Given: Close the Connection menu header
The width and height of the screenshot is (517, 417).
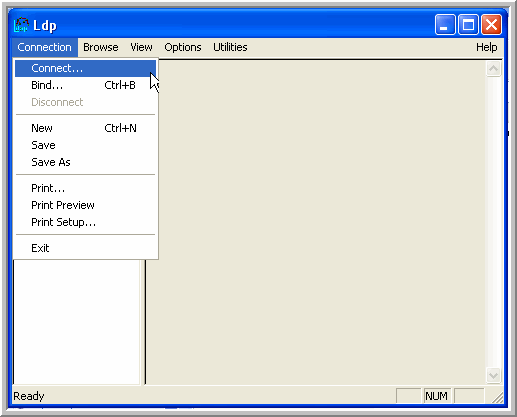Looking at the screenshot, I should tap(44, 47).
